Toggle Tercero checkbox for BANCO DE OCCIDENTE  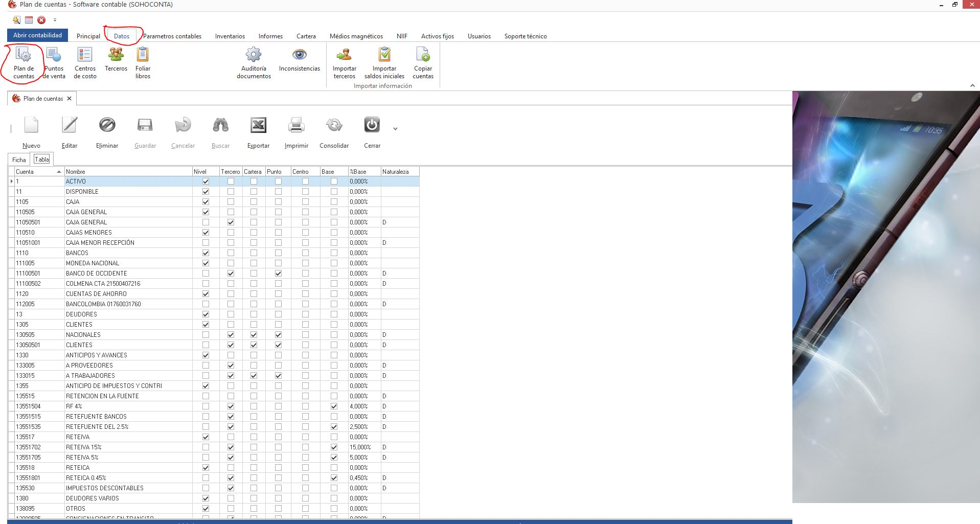[x=231, y=274]
